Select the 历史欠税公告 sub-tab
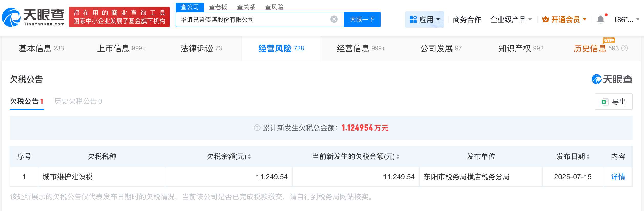Screen dimensions: 644x211 pyautogui.click(x=78, y=101)
